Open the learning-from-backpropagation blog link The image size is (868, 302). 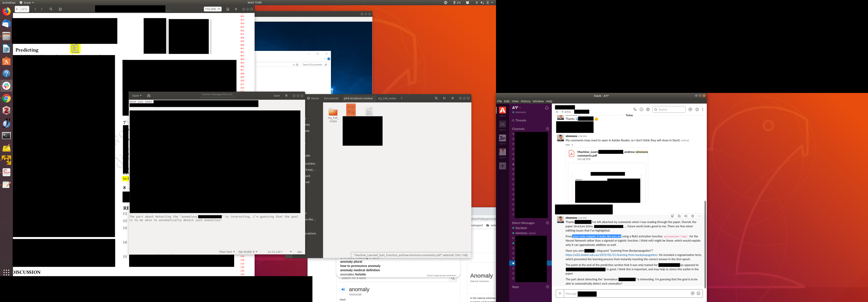(612, 255)
